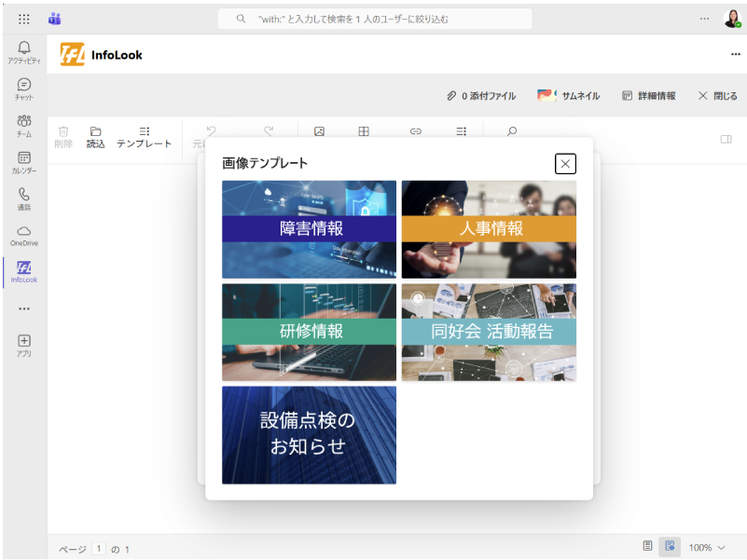Open the Chat section in the sidebar
This screenshot has height=560, width=747.
click(x=23, y=89)
